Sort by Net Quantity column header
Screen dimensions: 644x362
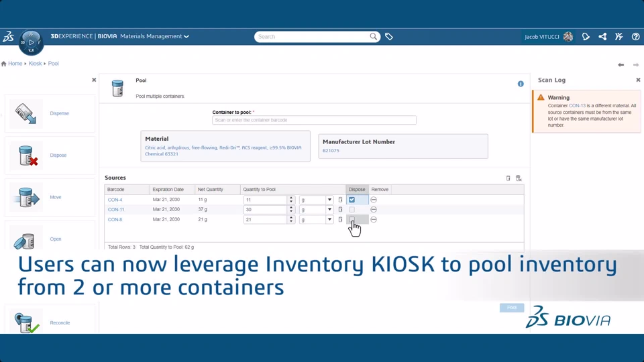[217, 190]
